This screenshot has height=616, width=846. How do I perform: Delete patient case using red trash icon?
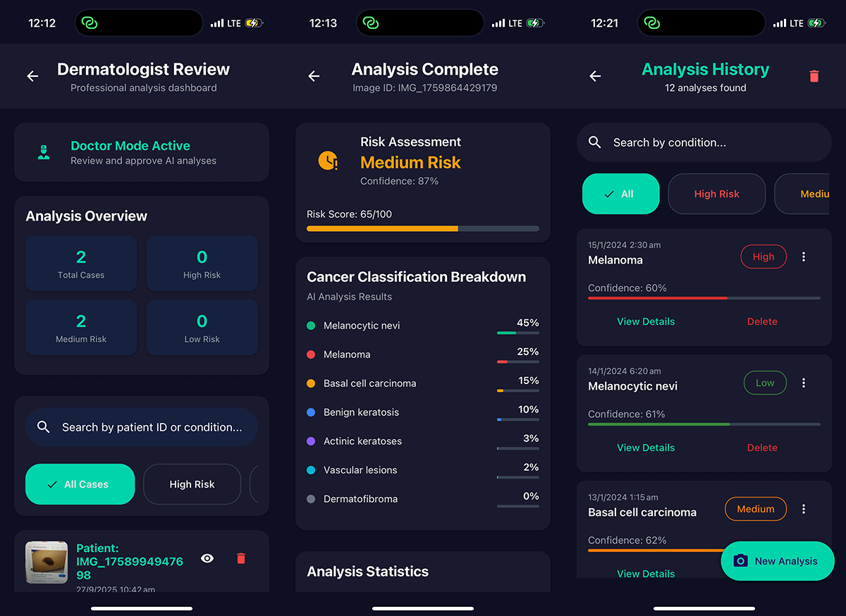(241, 558)
